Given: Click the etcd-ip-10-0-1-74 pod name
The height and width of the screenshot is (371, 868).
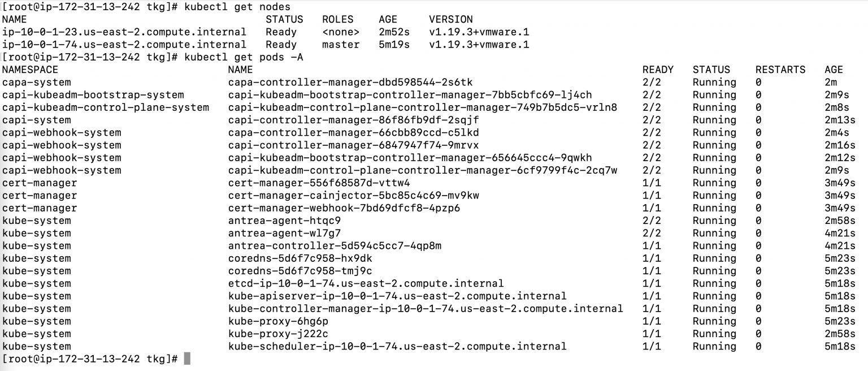Looking at the screenshot, I should pos(366,283).
